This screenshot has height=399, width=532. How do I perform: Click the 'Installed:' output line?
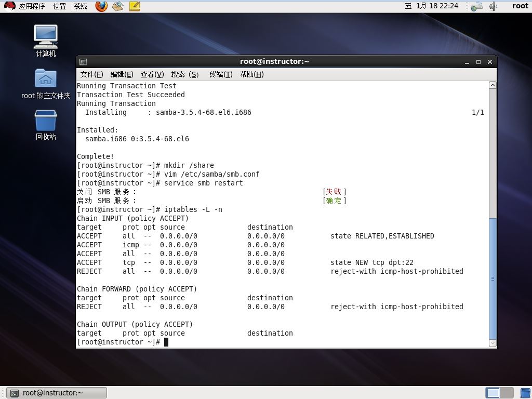pos(97,130)
